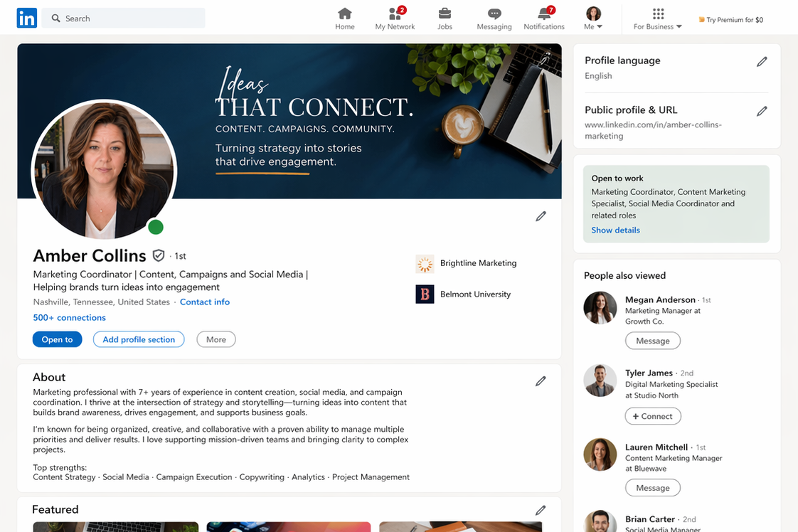Image resolution: width=798 pixels, height=532 pixels.
Task: Edit Public profile & URL pencil icon
Action: click(x=761, y=111)
